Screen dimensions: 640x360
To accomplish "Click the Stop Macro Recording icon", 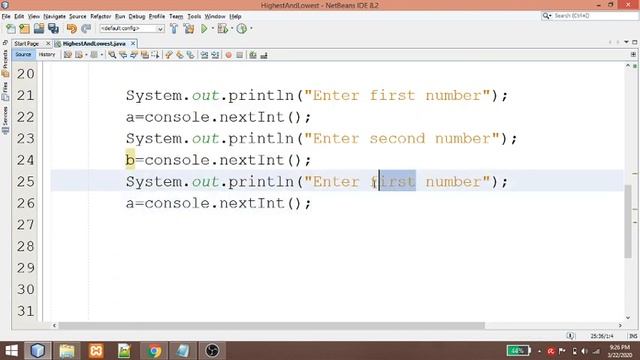I will click(240, 55).
